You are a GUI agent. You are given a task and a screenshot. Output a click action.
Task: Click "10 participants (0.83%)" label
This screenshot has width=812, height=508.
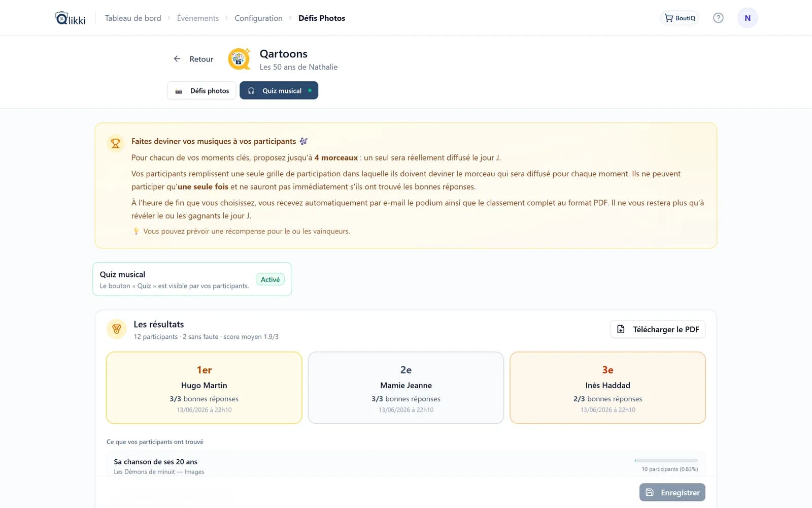coord(670,469)
